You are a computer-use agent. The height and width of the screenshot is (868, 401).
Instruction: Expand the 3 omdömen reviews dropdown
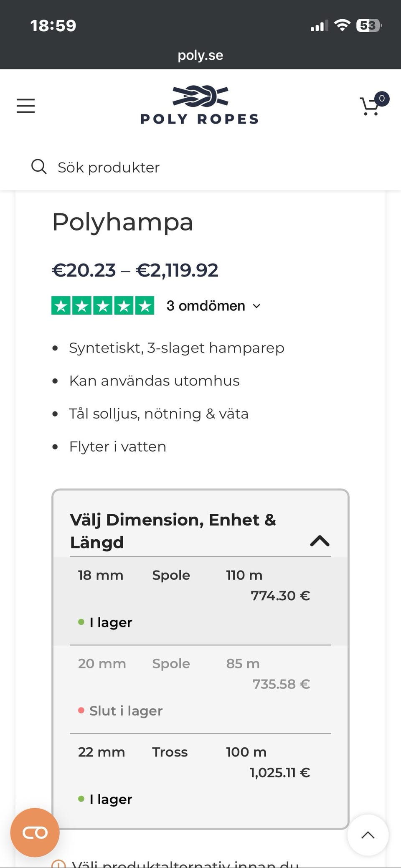pos(256,306)
